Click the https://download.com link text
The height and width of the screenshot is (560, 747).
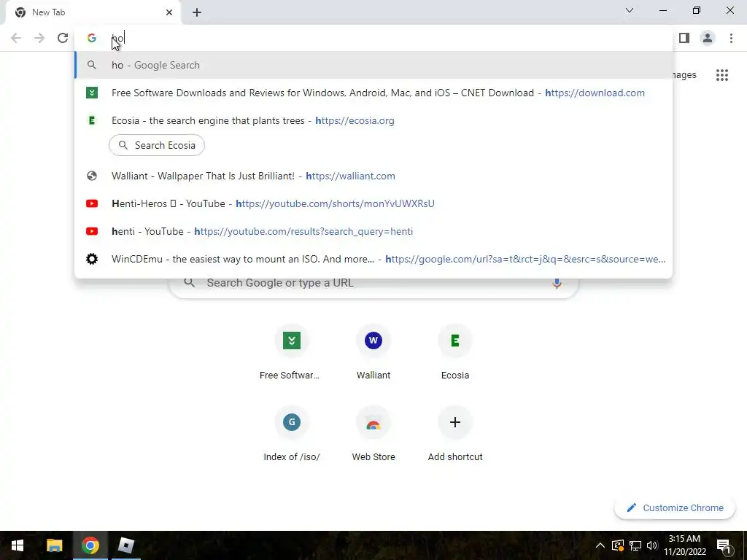[595, 93]
